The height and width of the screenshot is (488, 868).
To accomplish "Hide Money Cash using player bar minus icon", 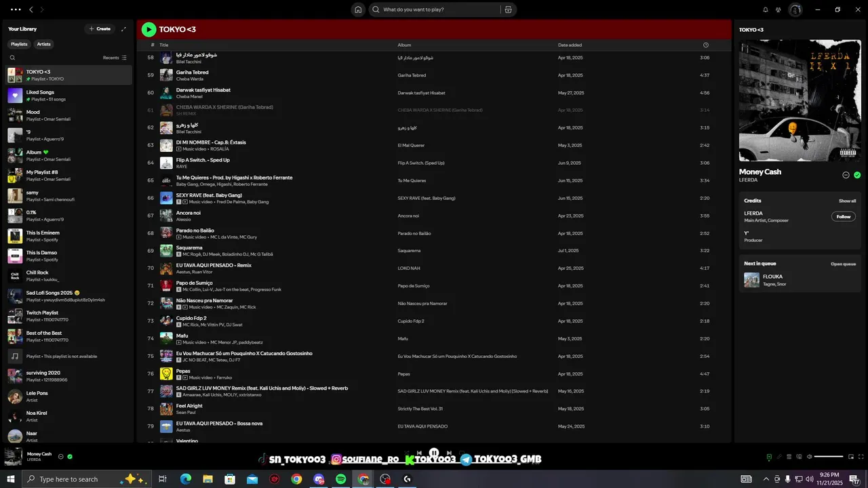I will (60, 457).
